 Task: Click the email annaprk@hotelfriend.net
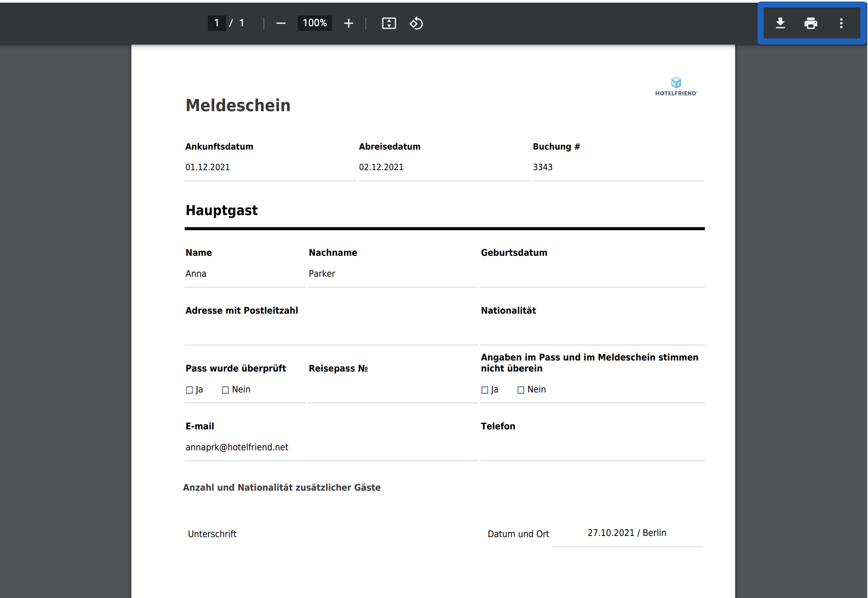(237, 447)
